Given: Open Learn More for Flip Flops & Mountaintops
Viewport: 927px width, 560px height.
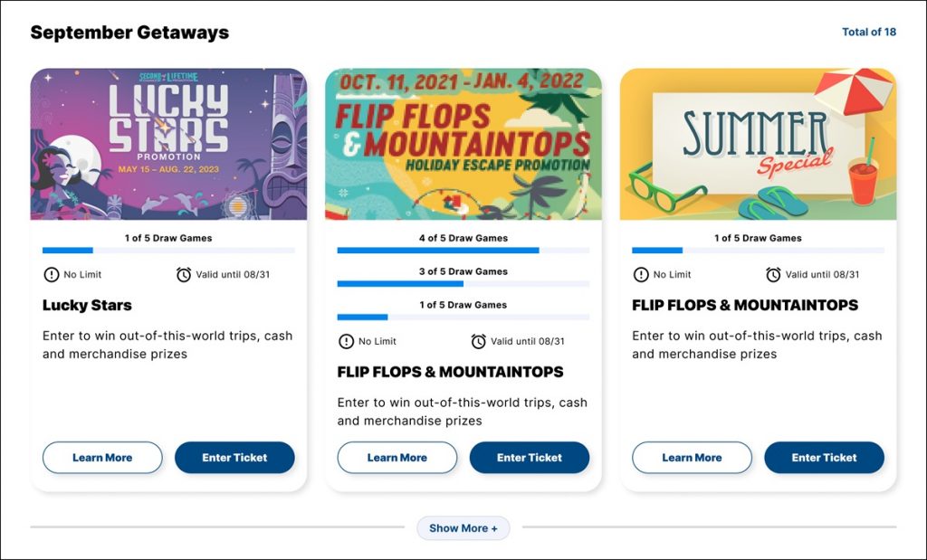Looking at the screenshot, I should pos(397,457).
